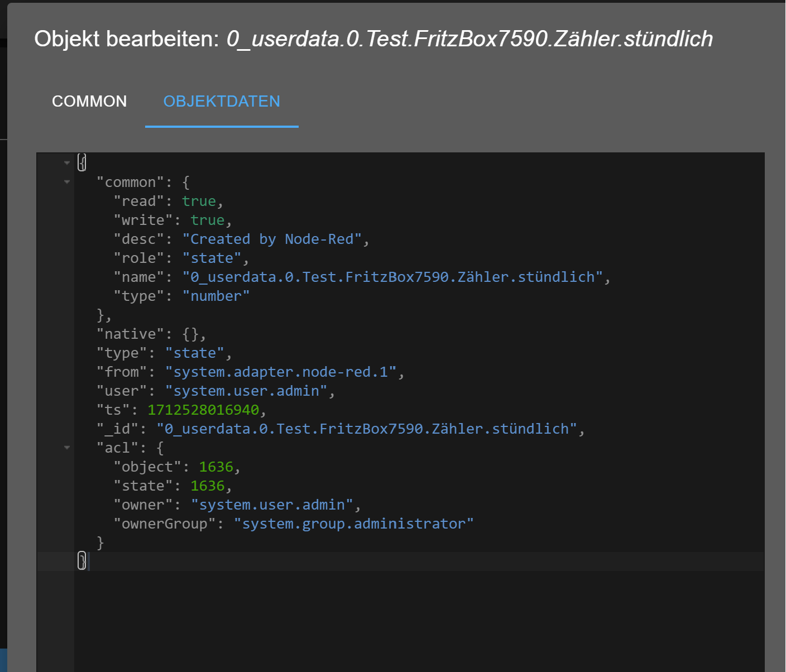Image resolution: width=786 pixels, height=672 pixels.
Task: Collapse the root JSON object fold arrow
Action: [x=67, y=163]
